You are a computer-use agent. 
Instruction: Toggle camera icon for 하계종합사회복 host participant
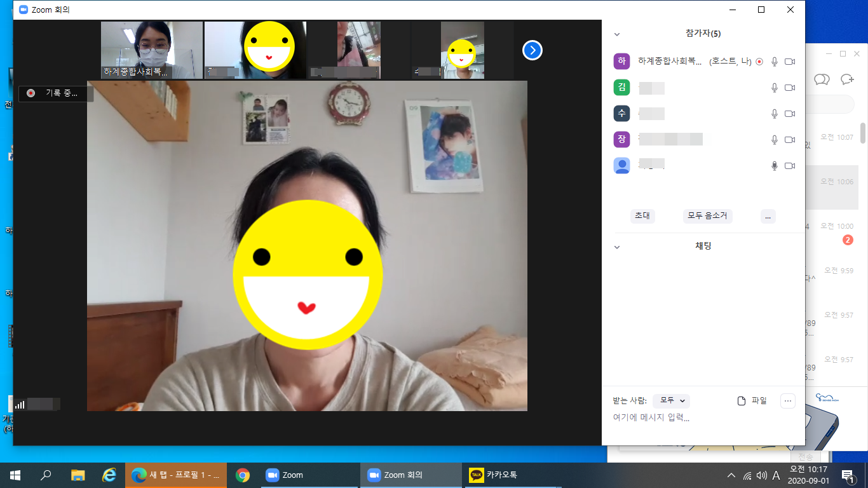(x=790, y=62)
